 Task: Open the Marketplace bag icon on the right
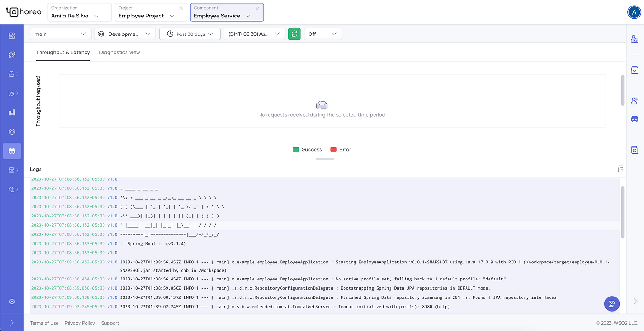point(635,69)
